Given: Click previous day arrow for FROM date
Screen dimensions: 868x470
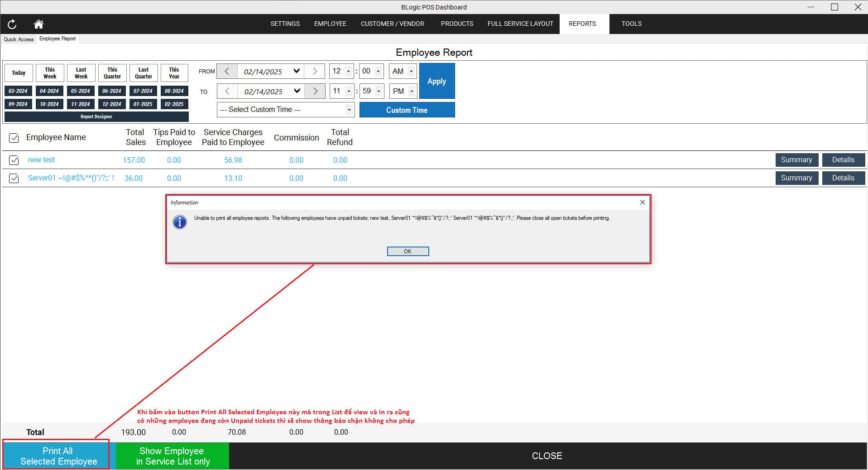Looking at the screenshot, I should tap(227, 71).
